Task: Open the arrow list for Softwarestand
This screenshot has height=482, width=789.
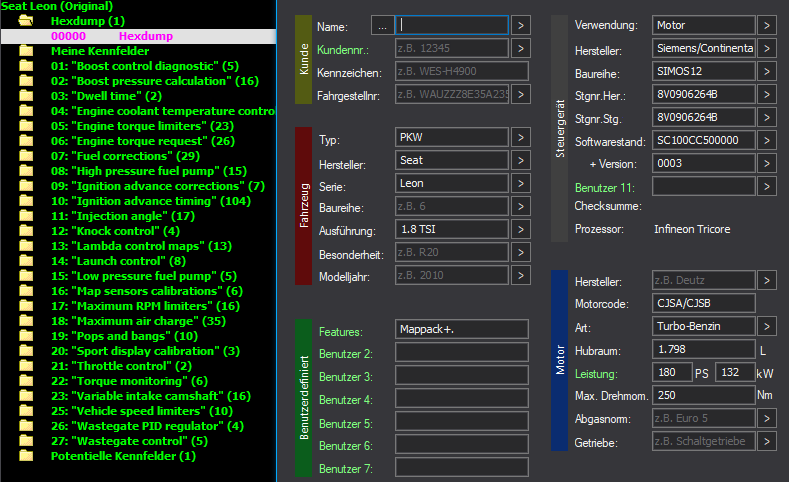Action: (767, 140)
